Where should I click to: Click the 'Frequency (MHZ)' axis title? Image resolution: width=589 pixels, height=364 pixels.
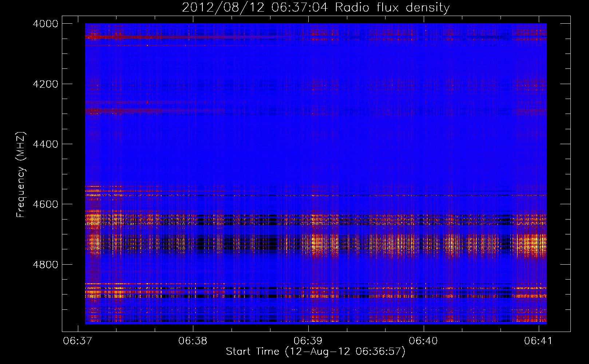tap(21, 175)
